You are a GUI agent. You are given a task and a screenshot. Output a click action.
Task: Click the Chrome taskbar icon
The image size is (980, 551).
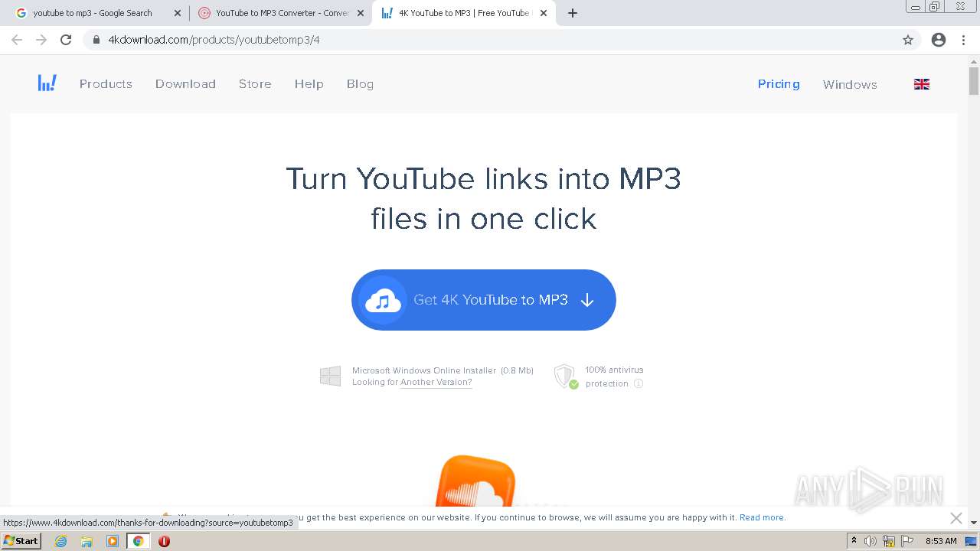138,541
